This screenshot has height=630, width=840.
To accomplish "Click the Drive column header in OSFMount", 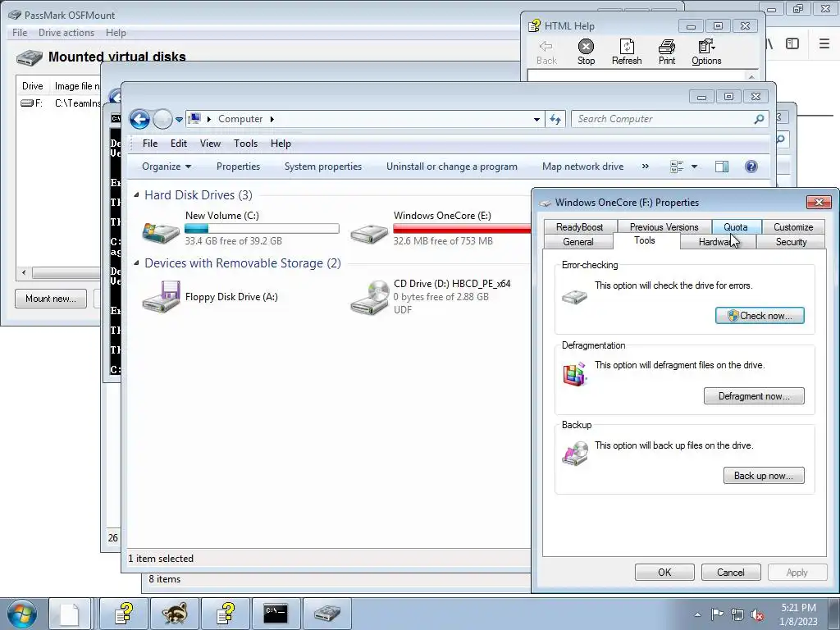I will (x=33, y=85).
